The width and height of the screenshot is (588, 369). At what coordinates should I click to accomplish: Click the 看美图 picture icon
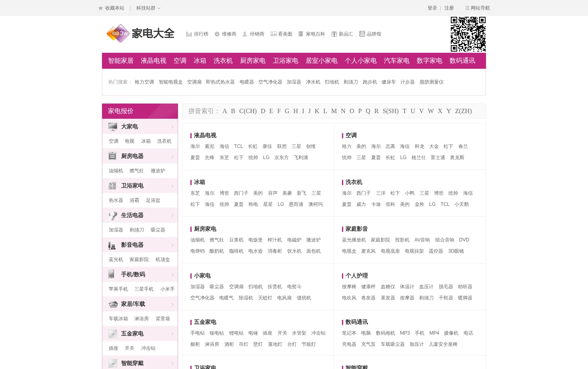[274, 34]
